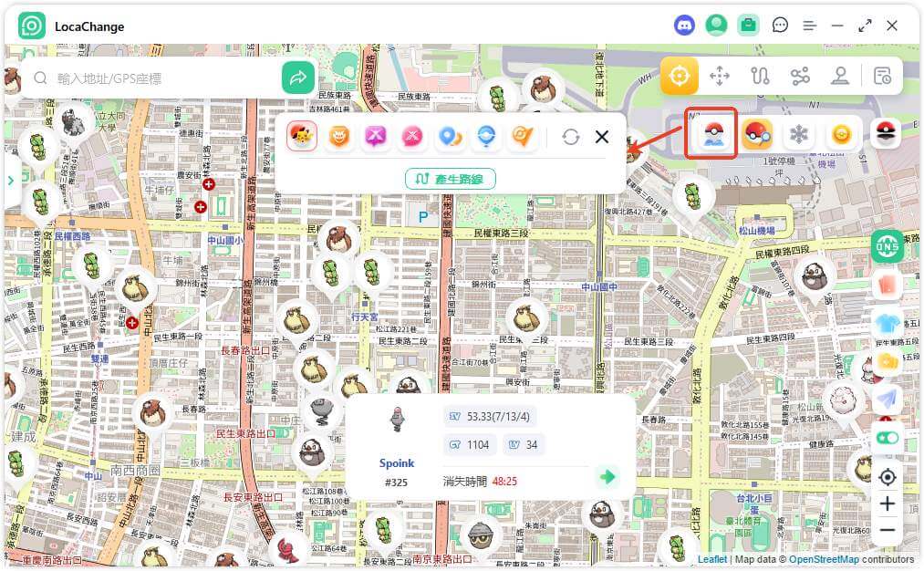Click the 松山機場 map label
This screenshot has height=571, width=924.
click(x=757, y=231)
